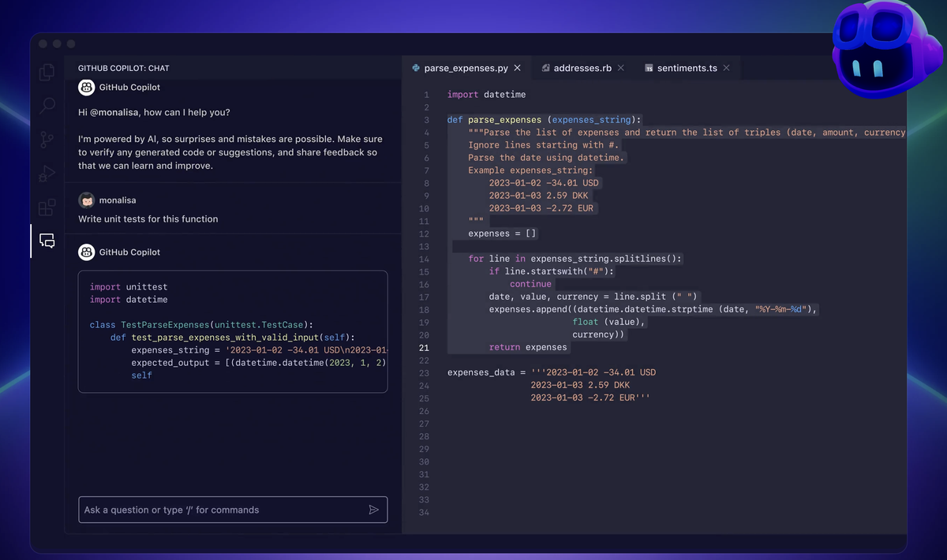Switch to the addresses.rb tab
This screenshot has height=560, width=947.
[x=582, y=69]
